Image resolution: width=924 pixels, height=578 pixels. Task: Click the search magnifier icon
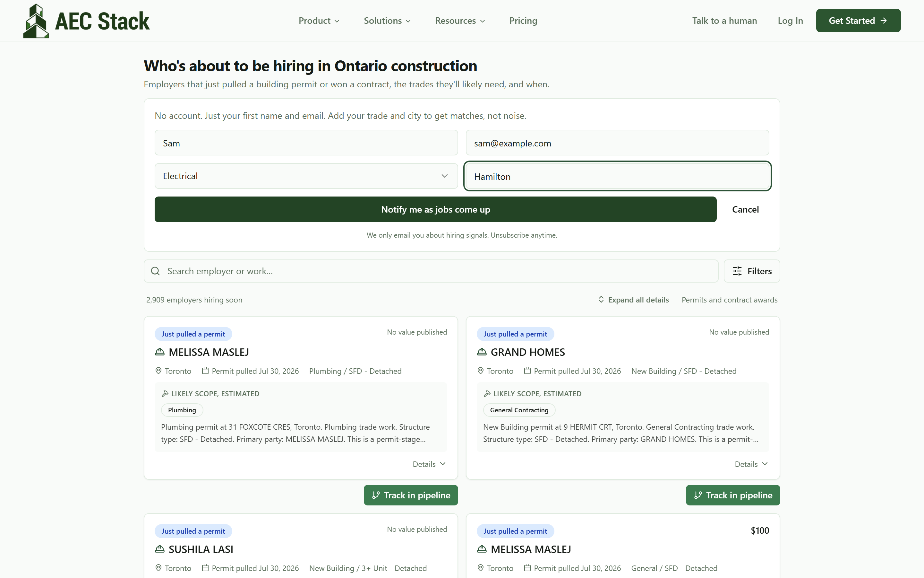(155, 271)
